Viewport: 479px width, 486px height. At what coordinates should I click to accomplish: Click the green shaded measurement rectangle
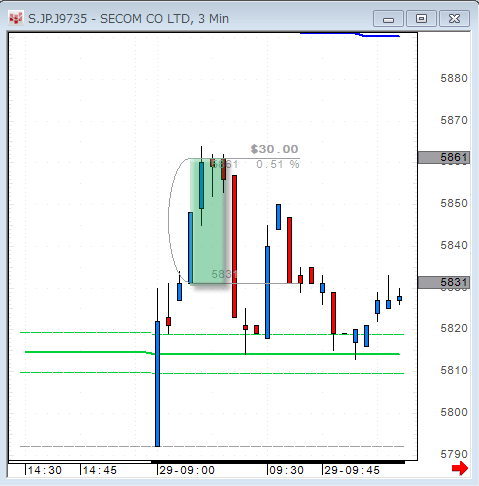coord(208,221)
